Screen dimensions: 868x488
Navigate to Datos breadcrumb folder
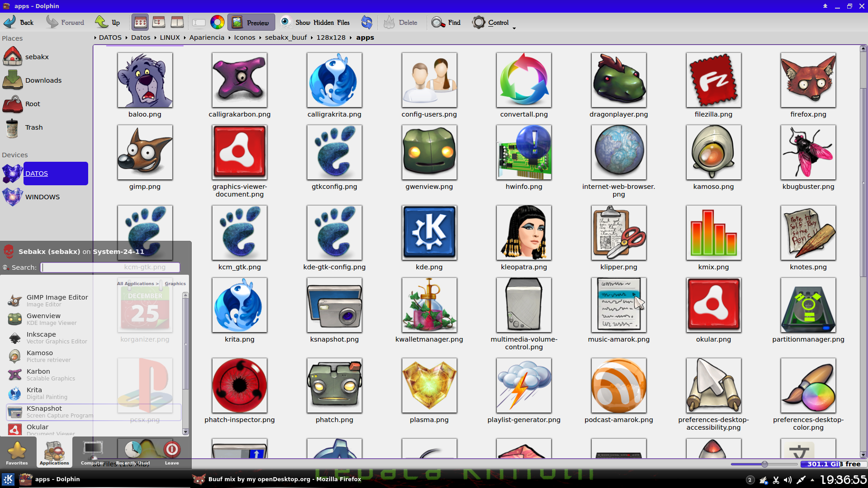tap(141, 38)
